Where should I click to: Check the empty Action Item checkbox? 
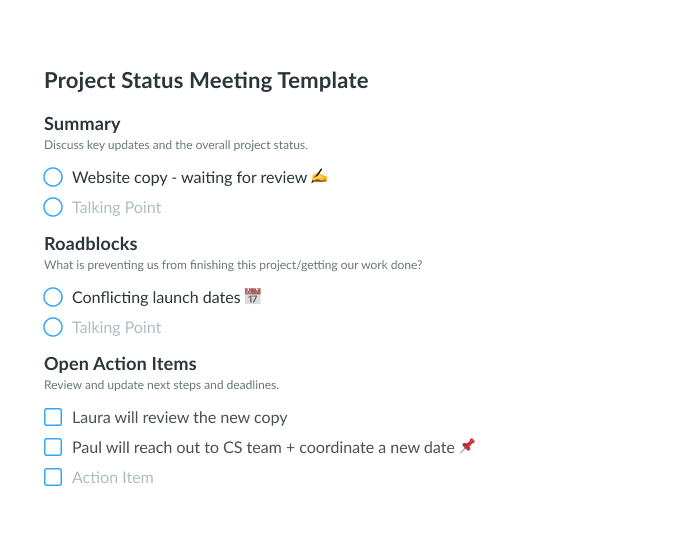coord(53,477)
